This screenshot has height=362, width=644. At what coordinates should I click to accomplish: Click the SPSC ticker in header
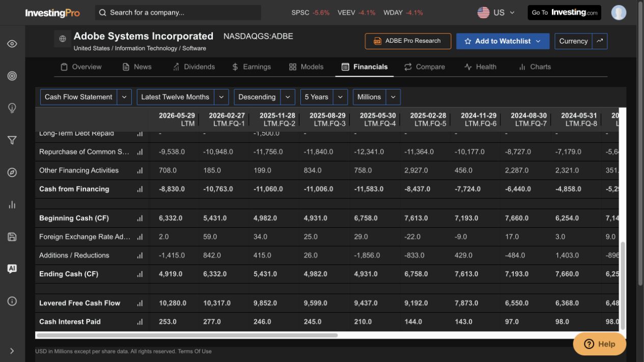click(x=310, y=13)
